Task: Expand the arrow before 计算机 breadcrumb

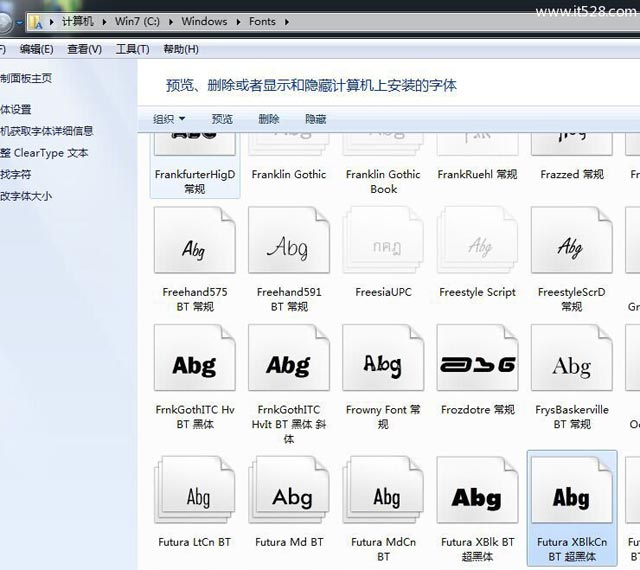Action: (51, 22)
